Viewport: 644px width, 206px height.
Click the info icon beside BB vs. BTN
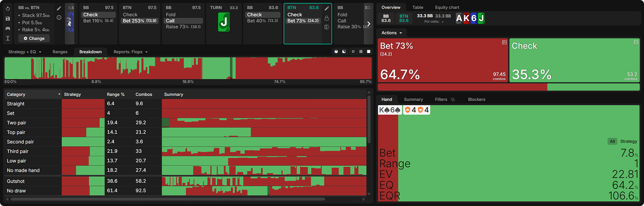click(59, 18)
